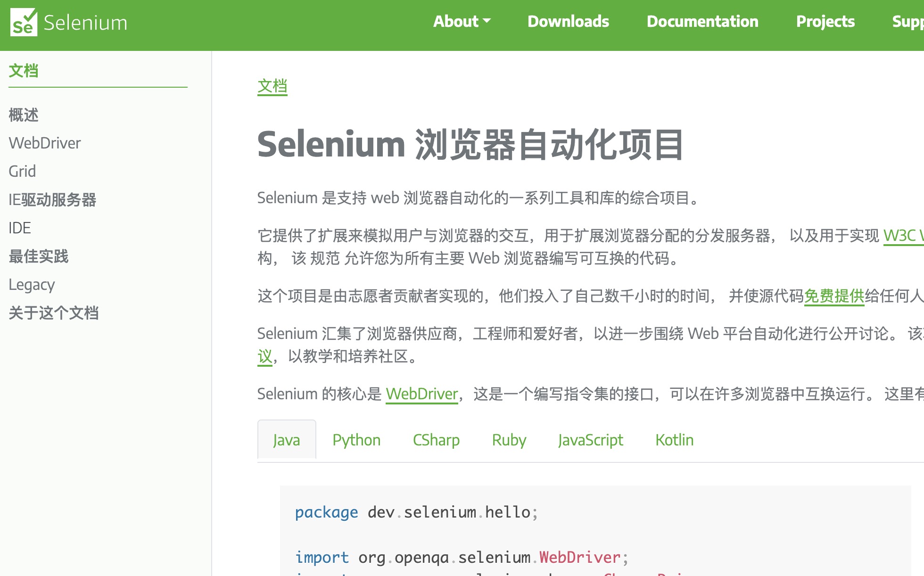The width and height of the screenshot is (924, 576).
Task: Open the Projects nav item
Action: click(825, 22)
